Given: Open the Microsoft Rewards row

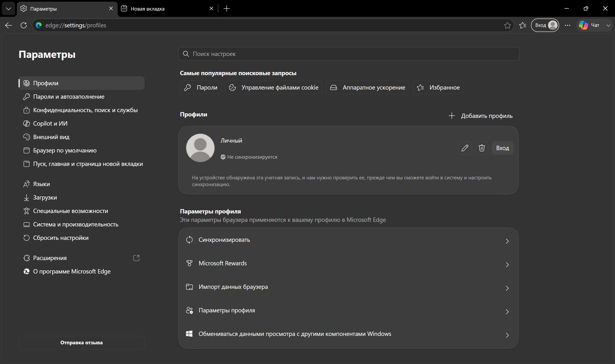Looking at the screenshot, I should (349, 263).
